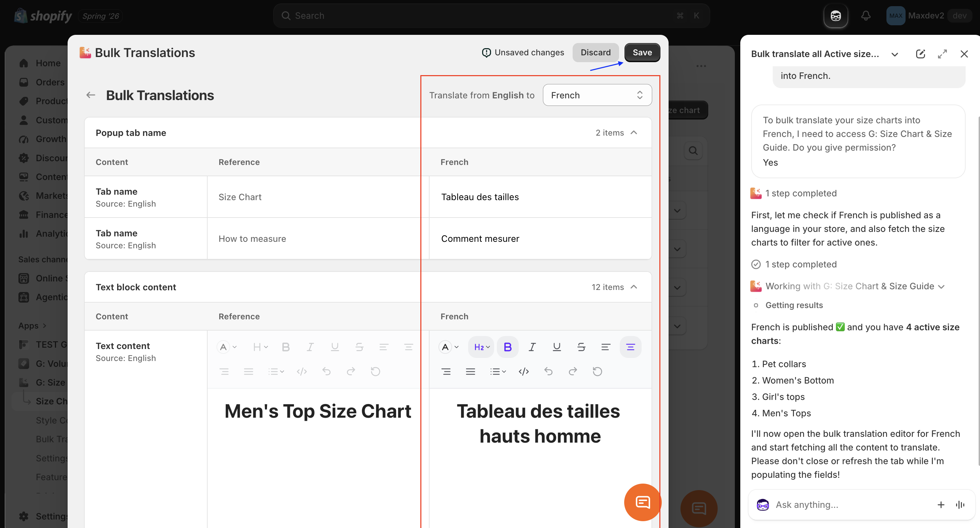Toggle Italic in the French text editor toolbar
The height and width of the screenshot is (528, 980).
[532, 347]
